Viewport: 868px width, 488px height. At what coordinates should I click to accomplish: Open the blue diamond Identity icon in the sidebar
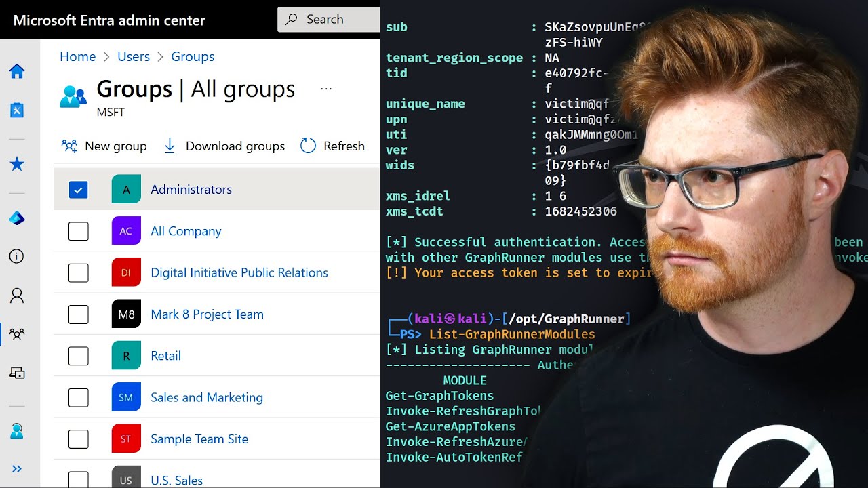(x=17, y=218)
